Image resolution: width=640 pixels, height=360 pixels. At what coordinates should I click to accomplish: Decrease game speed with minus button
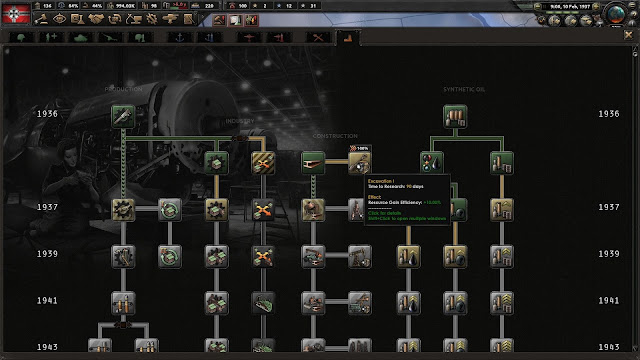tap(538, 7)
